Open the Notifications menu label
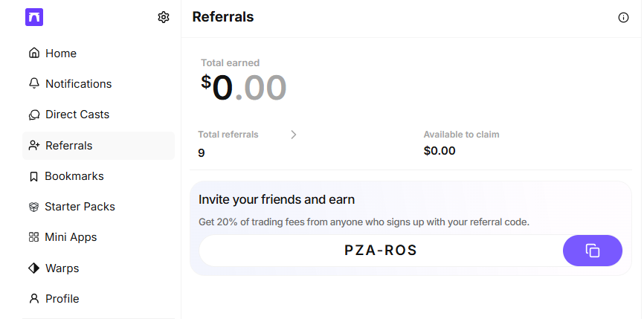This screenshot has height=319, width=644. click(x=78, y=84)
